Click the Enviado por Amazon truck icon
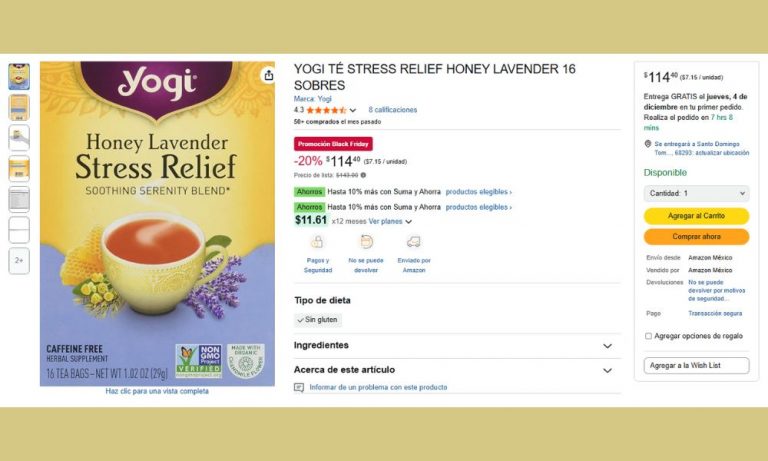768x461 pixels. [414, 242]
